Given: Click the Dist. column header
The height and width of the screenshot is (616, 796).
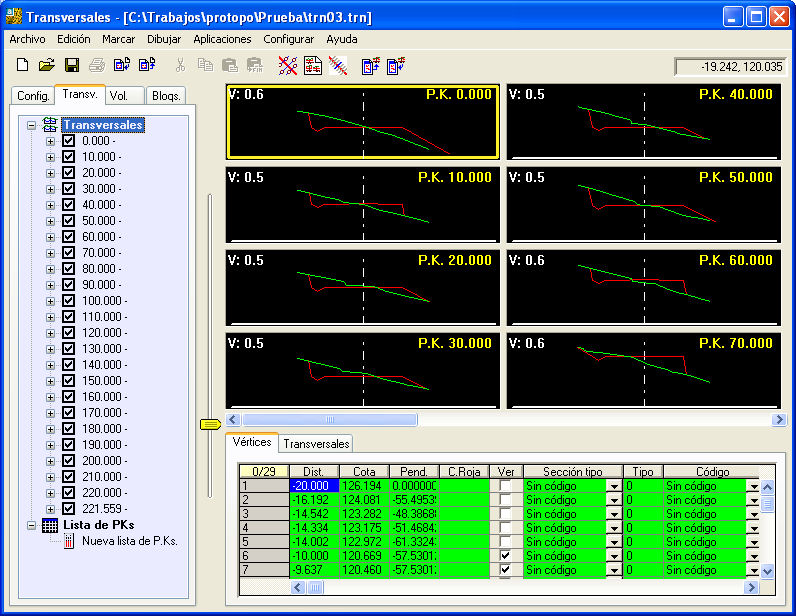Looking at the screenshot, I should [x=314, y=472].
